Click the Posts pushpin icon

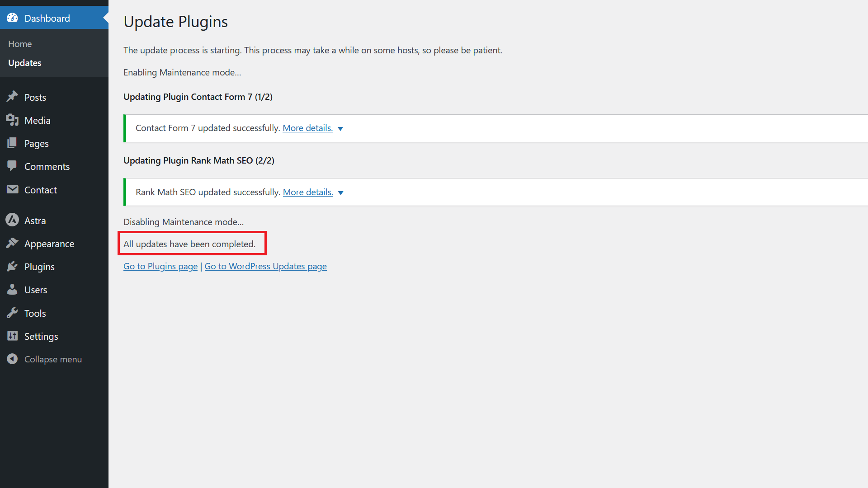[x=12, y=97]
